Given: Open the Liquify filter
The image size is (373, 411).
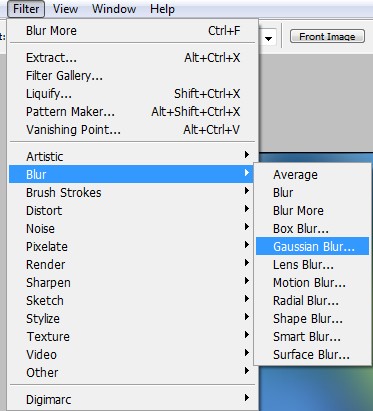Looking at the screenshot, I should tap(131, 94).
